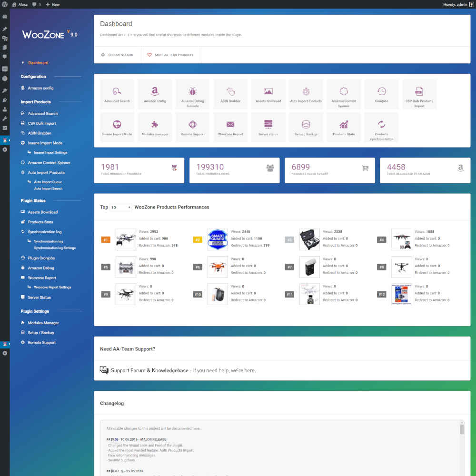Open Insane Import Mode from the shortcuts grid
This screenshot has height=476, width=476.
tap(117, 127)
